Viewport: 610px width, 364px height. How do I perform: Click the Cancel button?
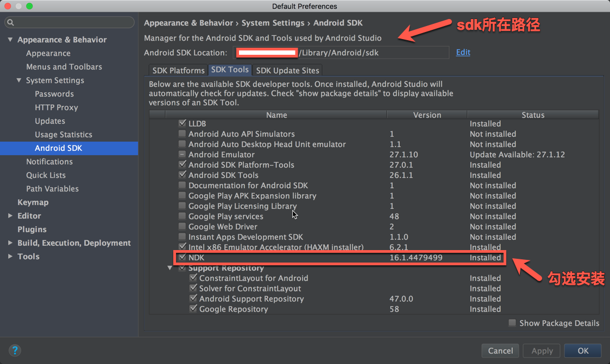click(500, 351)
